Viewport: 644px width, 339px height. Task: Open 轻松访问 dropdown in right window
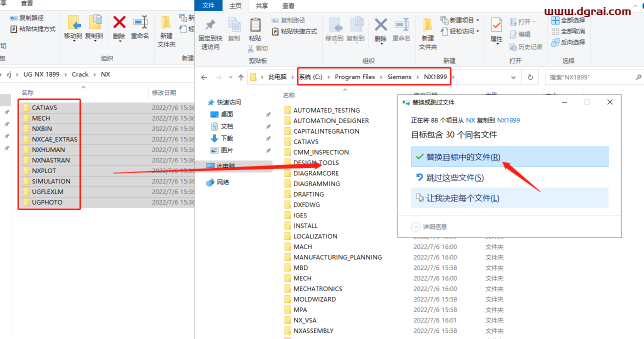[x=460, y=31]
